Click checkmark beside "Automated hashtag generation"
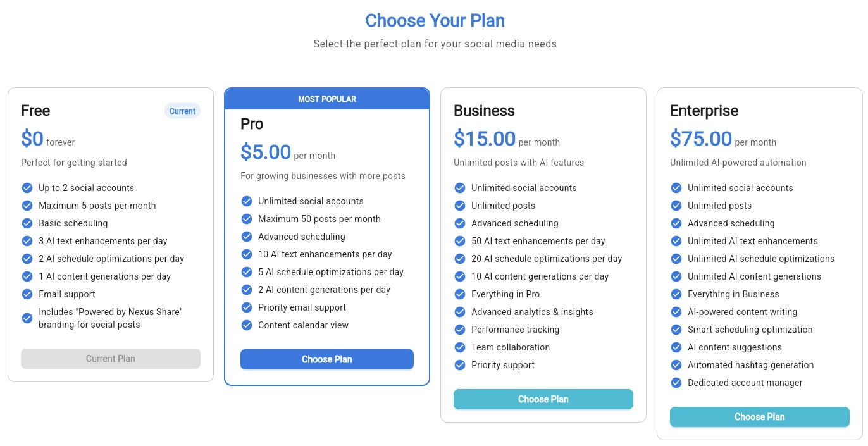This screenshot has height=446, width=868. pos(676,365)
